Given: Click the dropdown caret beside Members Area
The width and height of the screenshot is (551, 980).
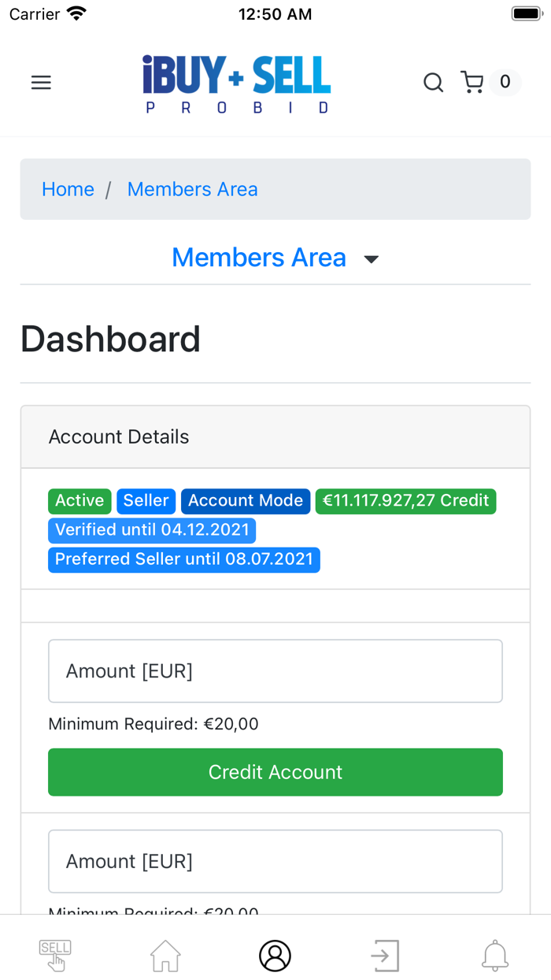Looking at the screenshot, I should [x=372, y=259].
